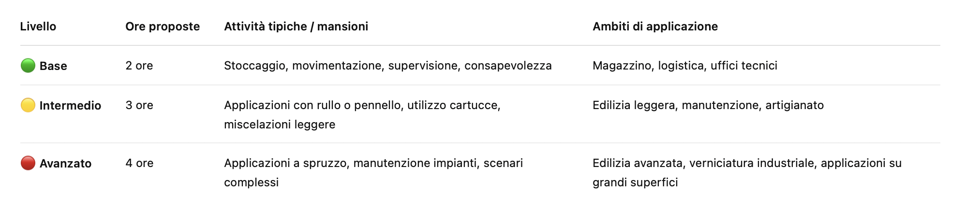
Task: Click the 4 ore cell
Action: tap(139, 163)
